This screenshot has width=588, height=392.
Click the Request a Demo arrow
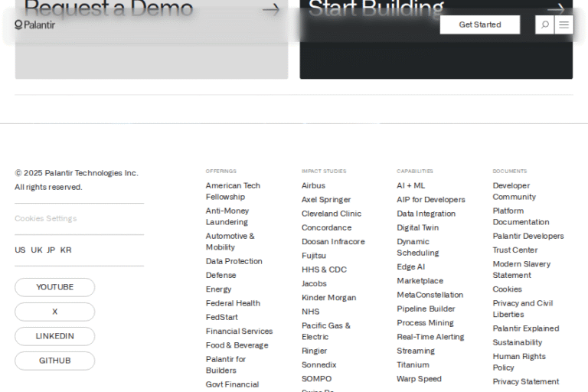pos(271,9)
